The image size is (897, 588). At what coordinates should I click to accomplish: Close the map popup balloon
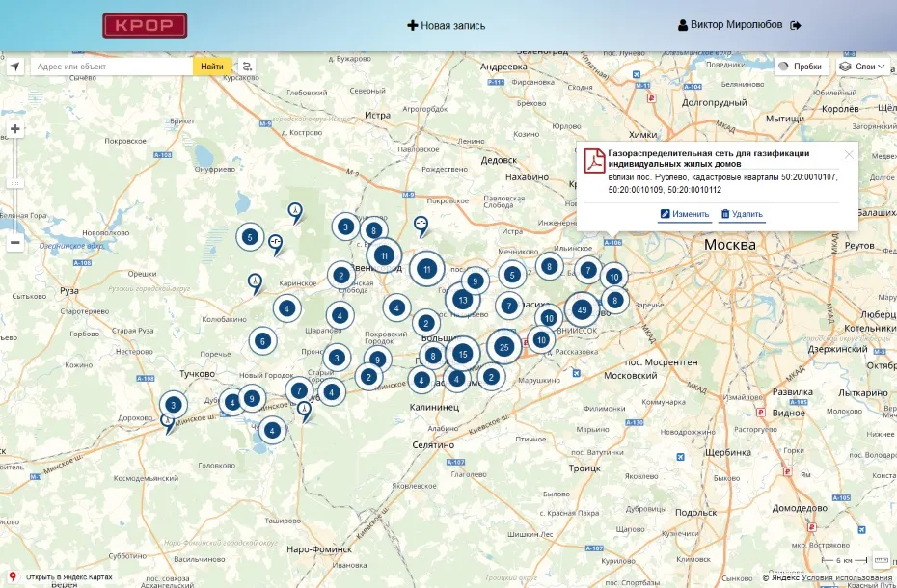pyautogui.click(x=849, y=154)
